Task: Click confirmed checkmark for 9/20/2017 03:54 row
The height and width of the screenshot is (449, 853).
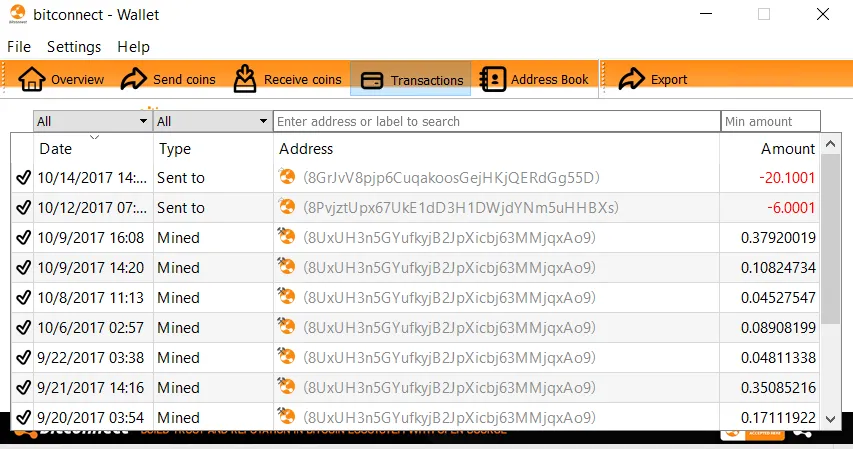Action: tap(23, 417)
